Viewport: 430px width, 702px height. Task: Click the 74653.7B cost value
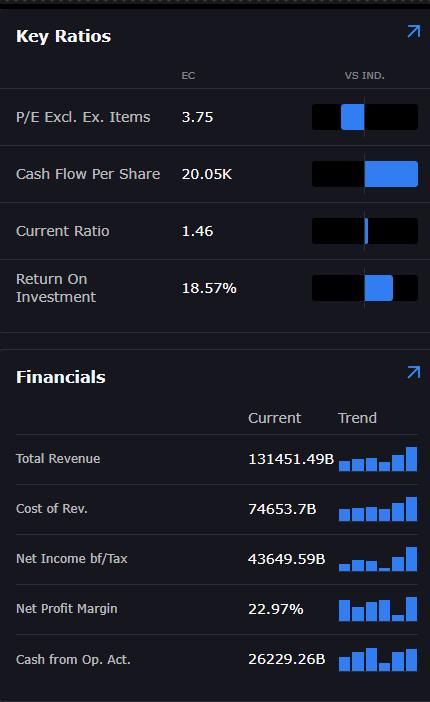coord(282,509)
